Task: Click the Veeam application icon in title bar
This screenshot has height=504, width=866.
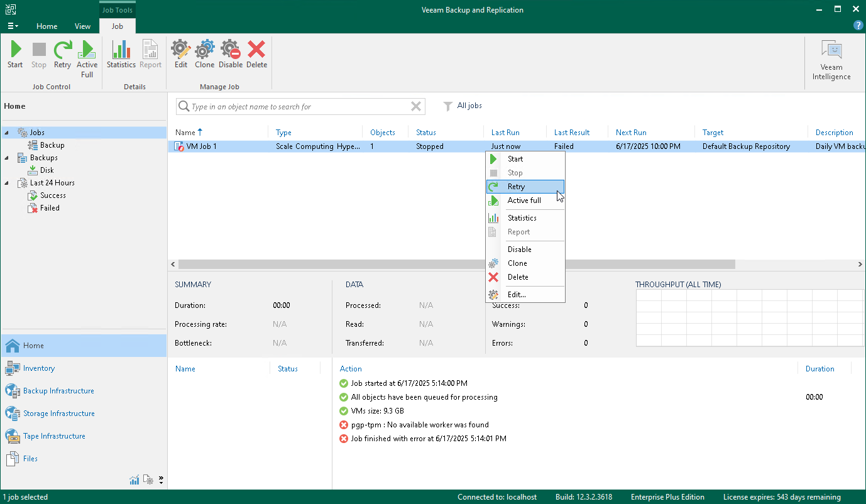Action: pos(11,9)
